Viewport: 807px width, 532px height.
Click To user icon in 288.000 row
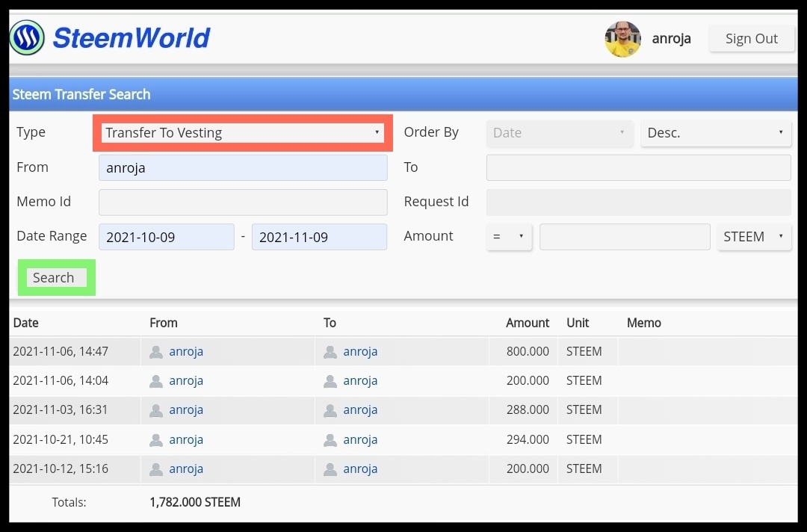[x=330, y=410]
